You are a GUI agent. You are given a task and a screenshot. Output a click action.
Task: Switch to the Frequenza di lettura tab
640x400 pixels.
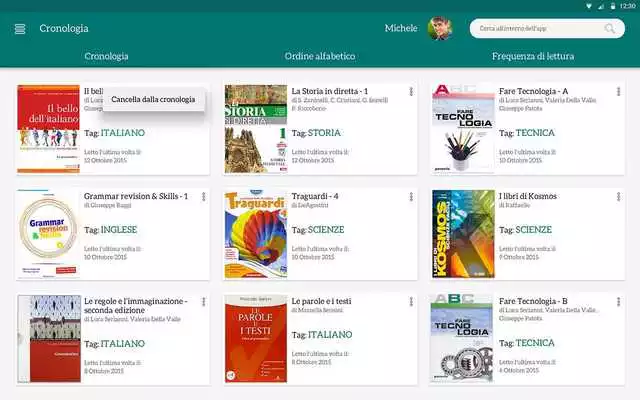coord(533,57)
